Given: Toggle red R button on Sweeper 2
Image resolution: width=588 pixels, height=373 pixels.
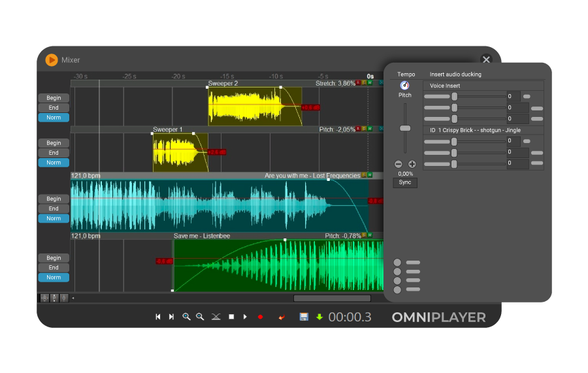Looking at the screenshot, I should [358, 83].
